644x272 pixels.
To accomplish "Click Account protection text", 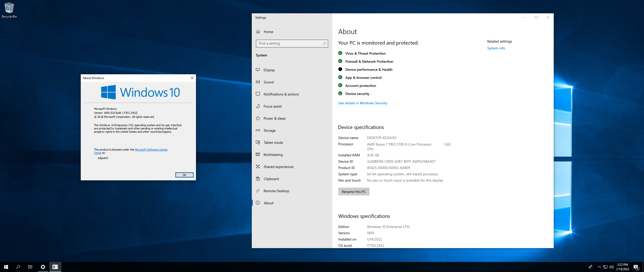I will click(x=361, y=86).
